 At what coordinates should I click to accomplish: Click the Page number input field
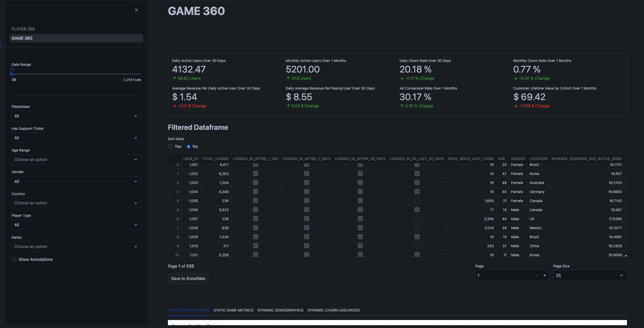click(x=503, y=275)
